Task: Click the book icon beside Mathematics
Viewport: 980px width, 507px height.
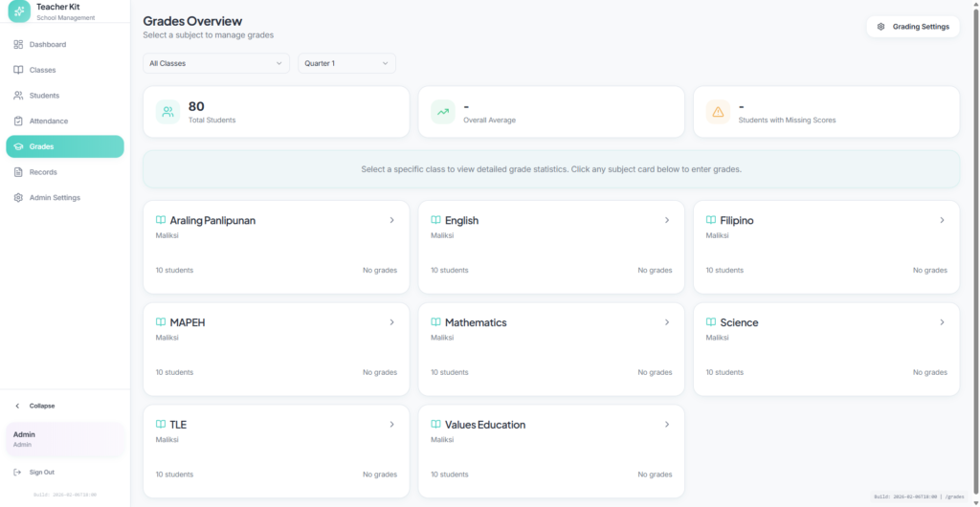Action: coord(436,322)
